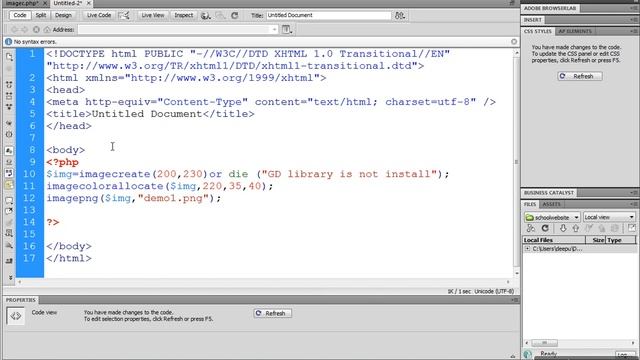Viewport: 640px width, 360px height.
Task: Click the Code view icon in Properties
Action: [x=16, y=316]
